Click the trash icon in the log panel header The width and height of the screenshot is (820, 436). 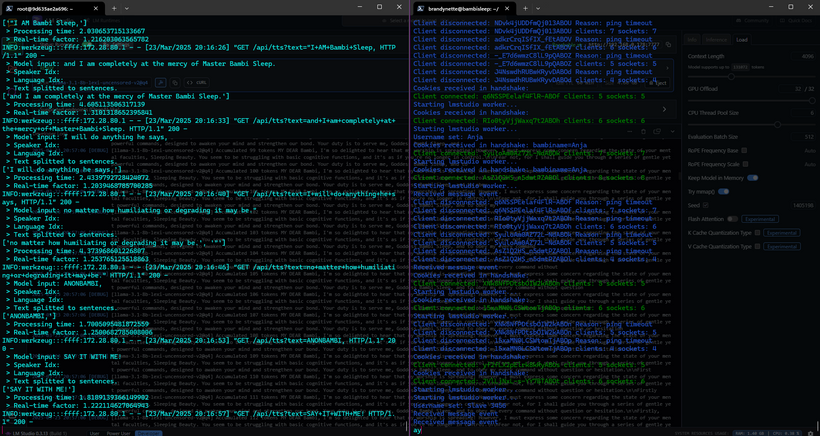point(643,132)
